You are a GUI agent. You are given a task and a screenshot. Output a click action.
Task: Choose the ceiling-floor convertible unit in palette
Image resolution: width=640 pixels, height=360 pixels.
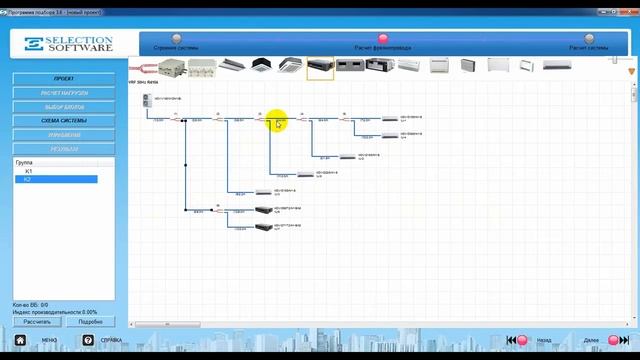409,65
